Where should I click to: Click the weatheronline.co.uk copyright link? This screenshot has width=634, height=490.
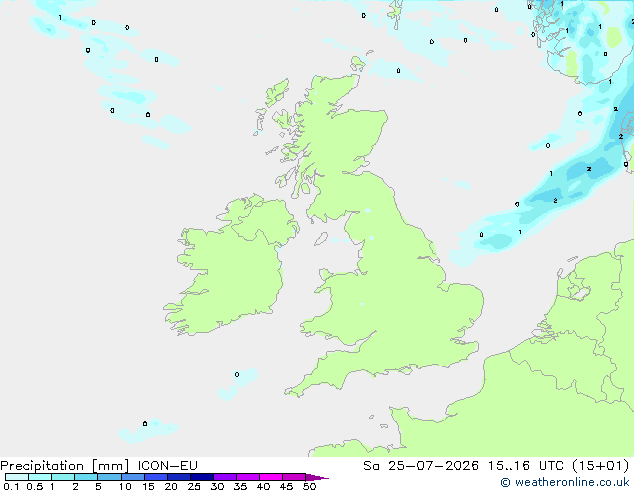click(x=565, y=482)
